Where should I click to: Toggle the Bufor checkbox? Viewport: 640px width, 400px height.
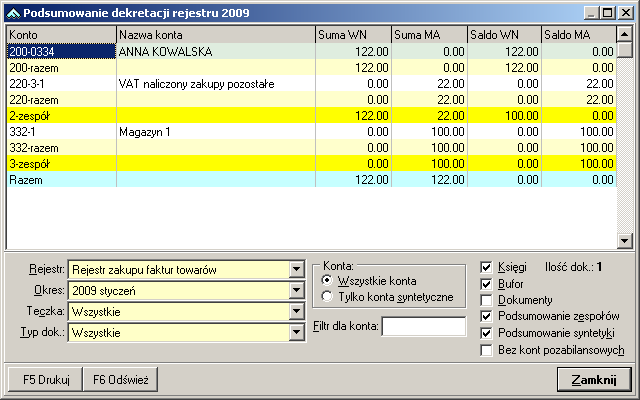click(487, 284)
